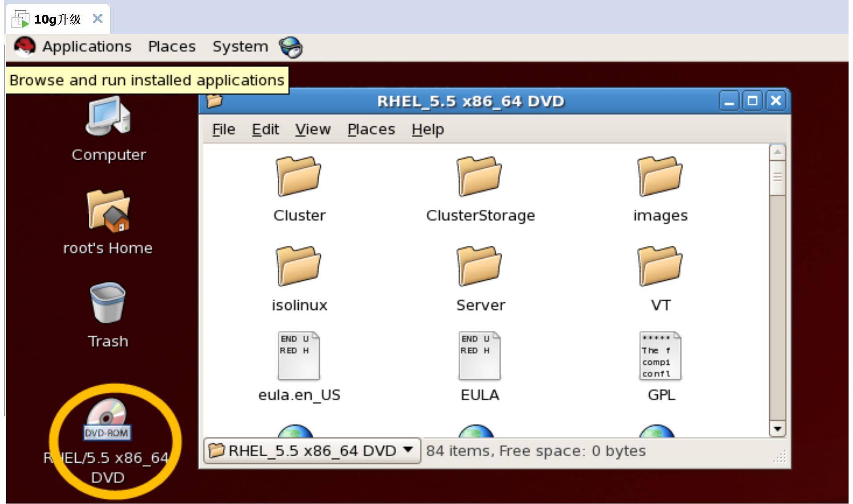The image size is (853, 504).
Task: Launch the web browser globe icon in panel
Action: coord(291,47)
